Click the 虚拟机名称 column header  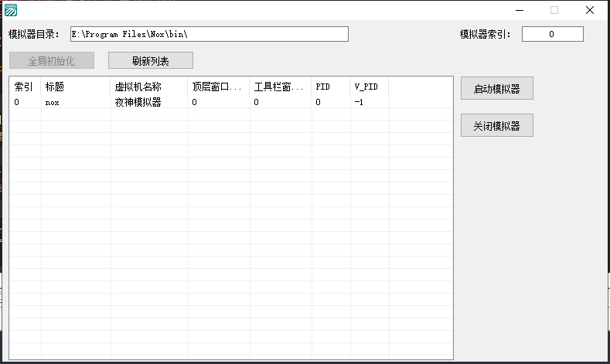[149, 87]
